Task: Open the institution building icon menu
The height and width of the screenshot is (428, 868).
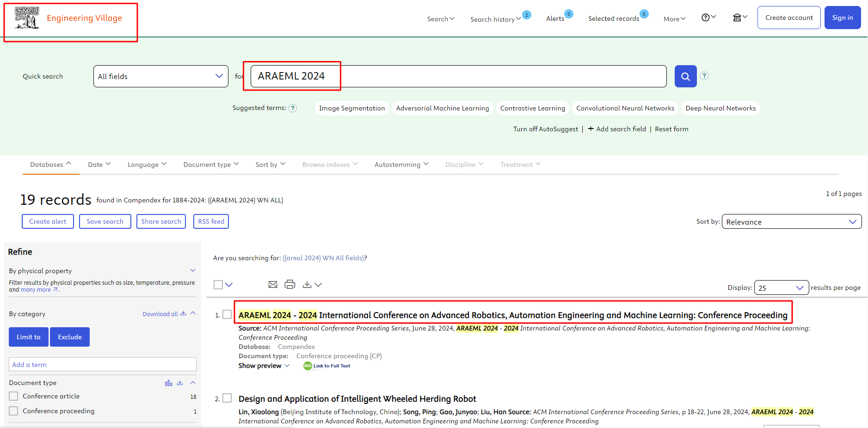Action: (x=740, y=18)
